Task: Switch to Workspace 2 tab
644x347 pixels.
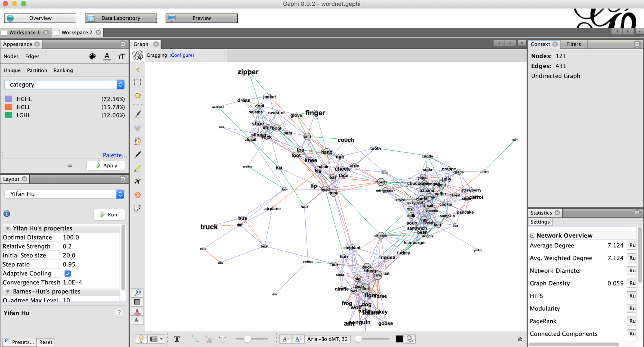Action: click(77, 33)
